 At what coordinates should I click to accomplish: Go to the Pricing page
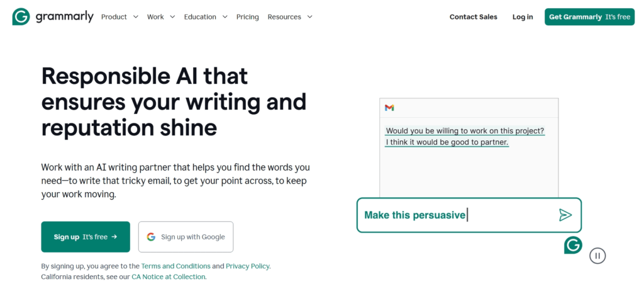coord(247,17)
